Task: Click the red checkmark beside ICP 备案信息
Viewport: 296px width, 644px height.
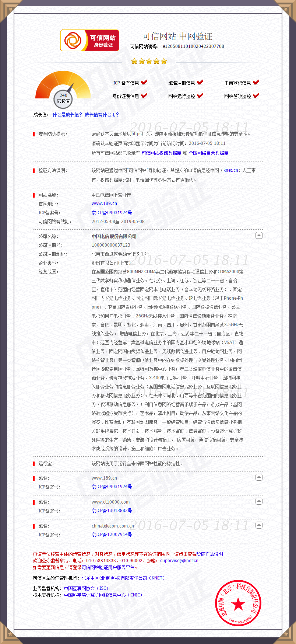Action: 144,82
